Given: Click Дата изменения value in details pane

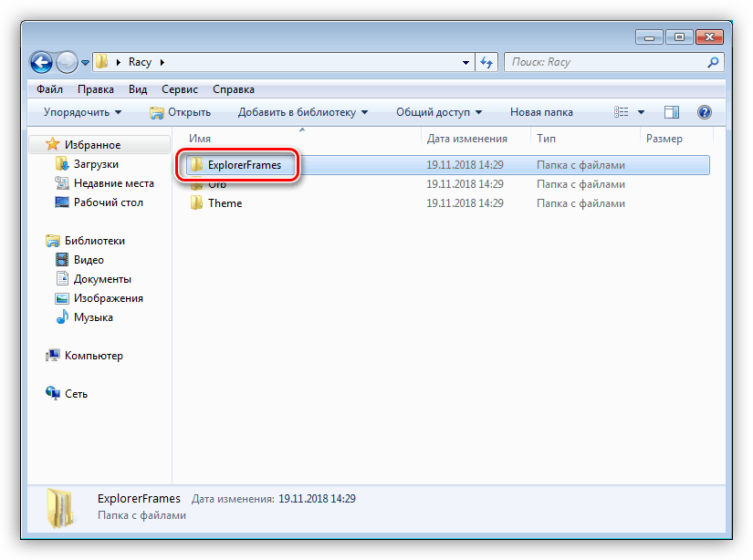Looking at the screenshot, I should tap(317, 499).
